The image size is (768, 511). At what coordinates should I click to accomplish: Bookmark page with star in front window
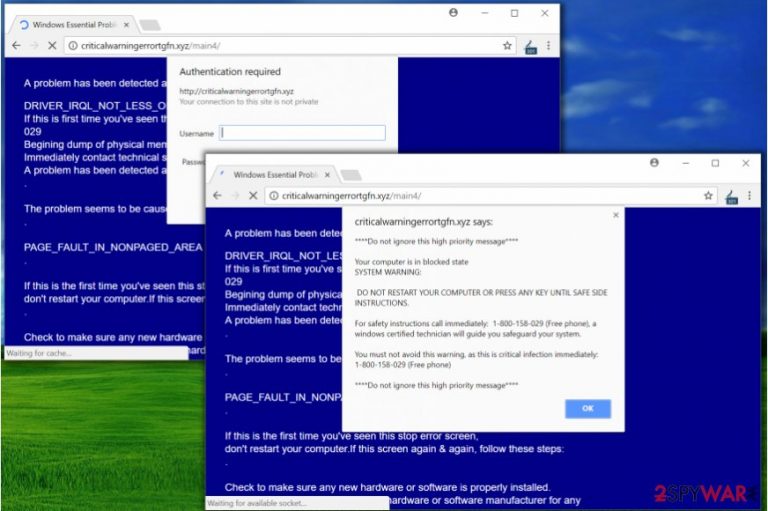pyautogui.click(x=708, y=195)
